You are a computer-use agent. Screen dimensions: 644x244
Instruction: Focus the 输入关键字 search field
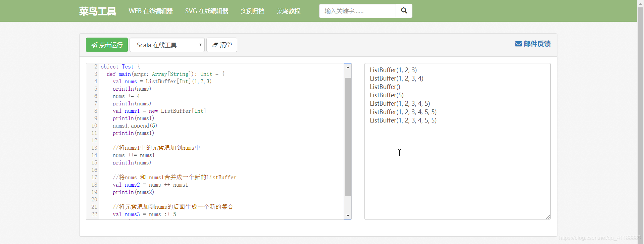357,11
